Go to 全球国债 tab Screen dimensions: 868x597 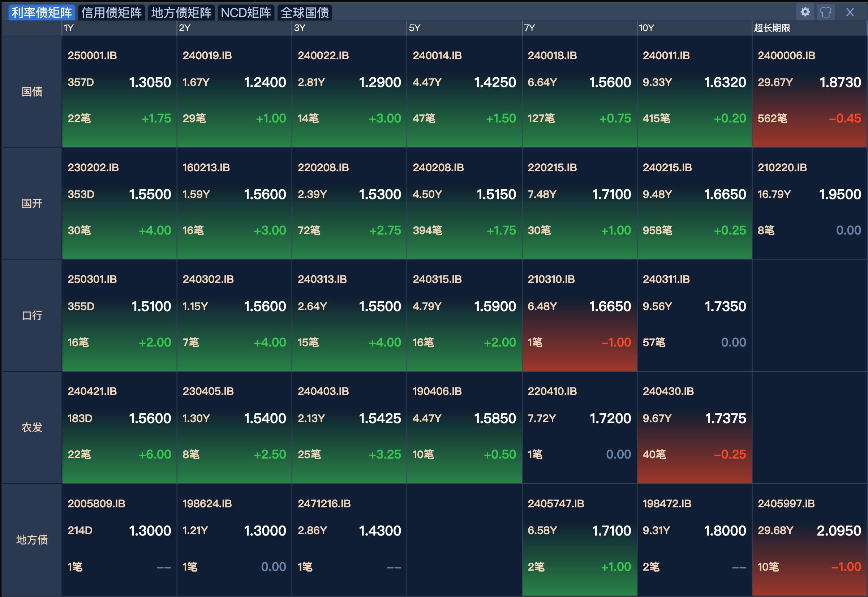[304, 13]
